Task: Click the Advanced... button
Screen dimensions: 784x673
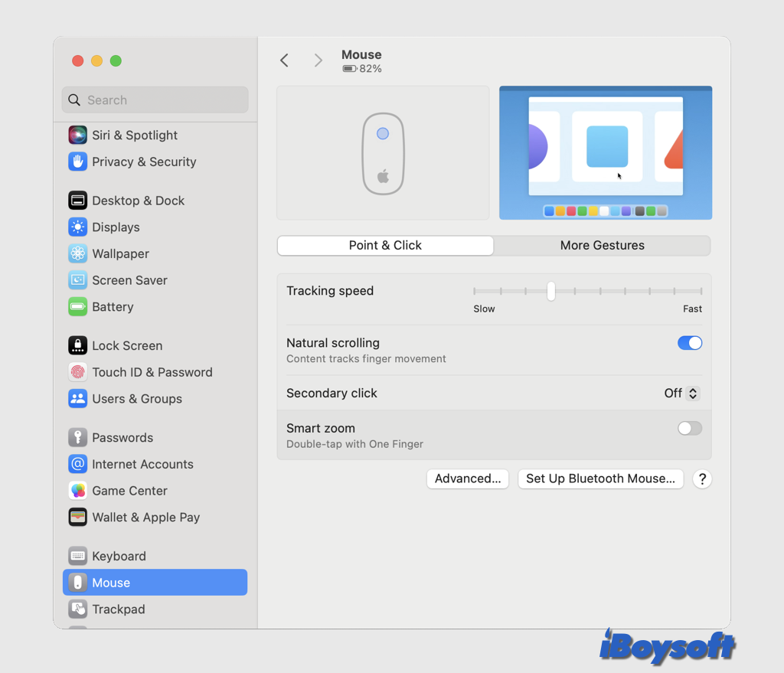Action: pos(467,479)
